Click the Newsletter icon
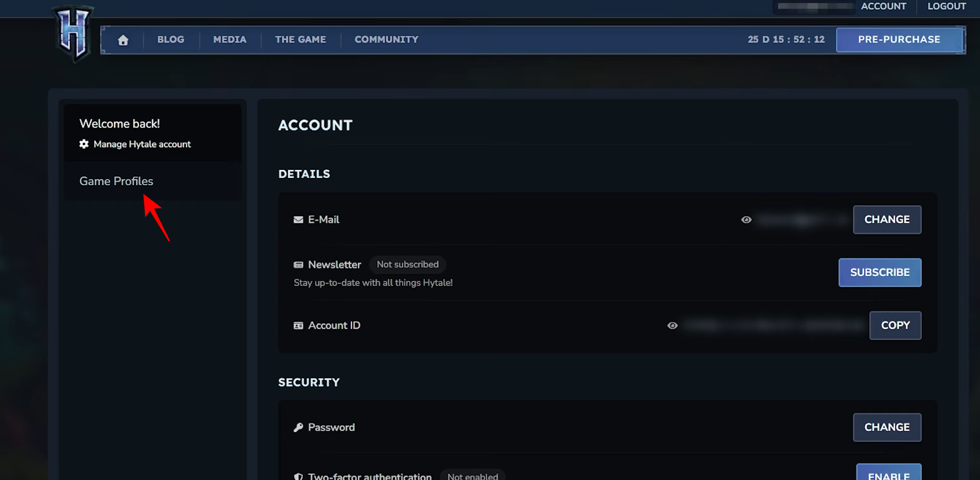Viewport: 980px width, 480px height. (x=298, y=265)
